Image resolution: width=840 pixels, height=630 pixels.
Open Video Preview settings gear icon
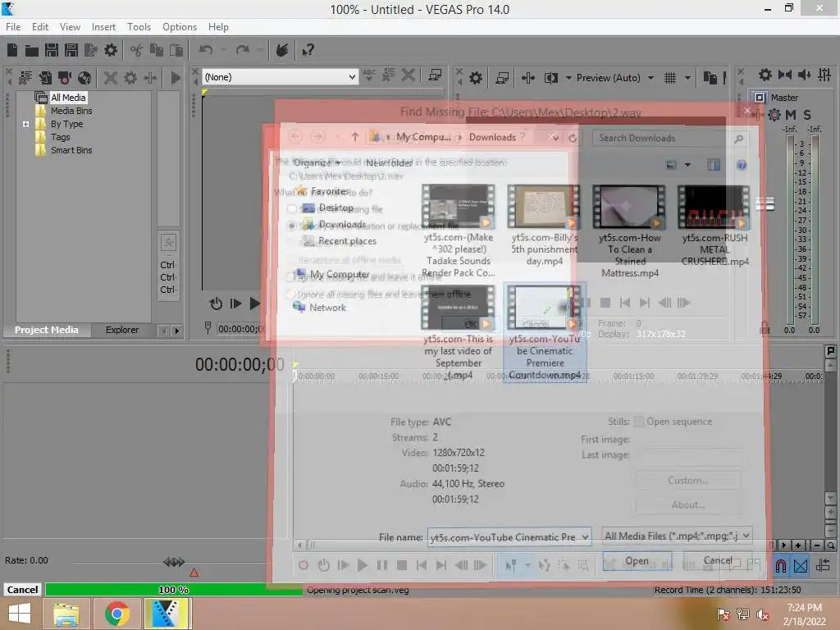point(476,78)
